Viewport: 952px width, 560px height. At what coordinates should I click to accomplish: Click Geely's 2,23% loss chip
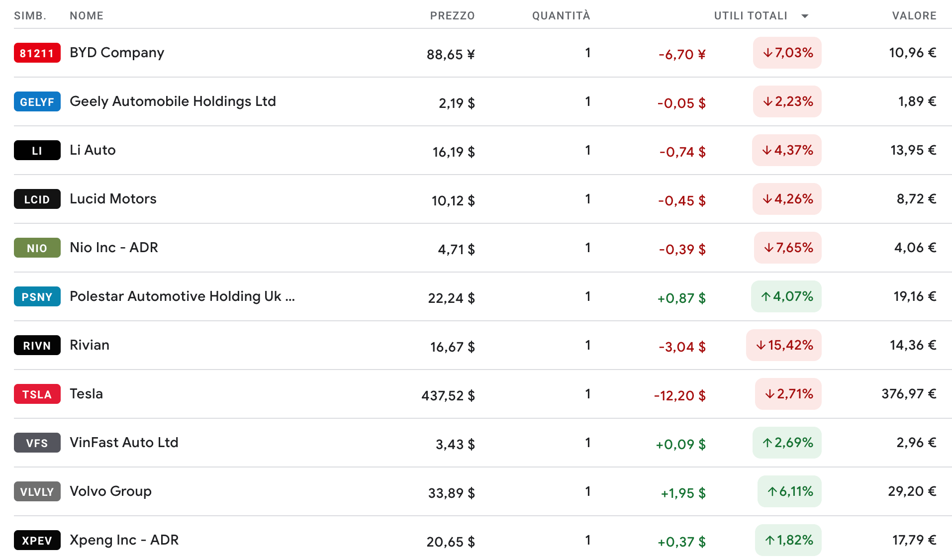click(x=787, y=101)
